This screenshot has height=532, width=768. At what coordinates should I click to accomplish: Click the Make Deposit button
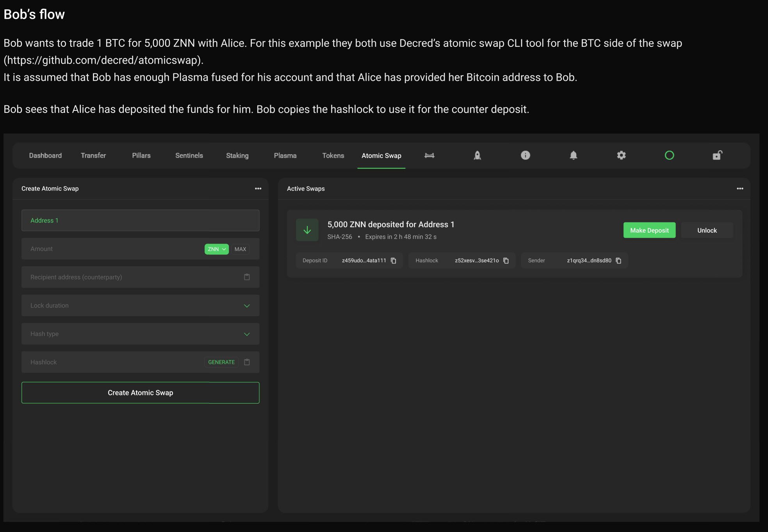click(649, 230)
